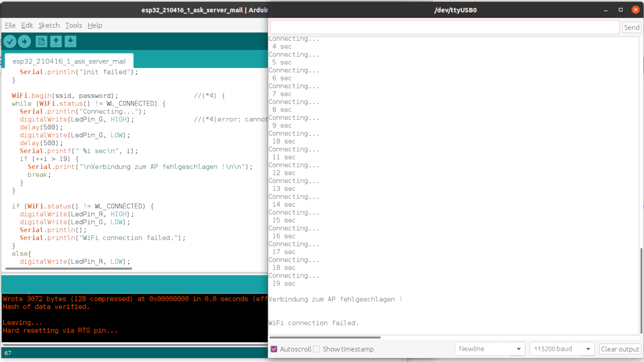Click the Serial.println("init failed") code line
Viewport: 644px width, 362px height.
pyautogui.click(x=79, y=72)
